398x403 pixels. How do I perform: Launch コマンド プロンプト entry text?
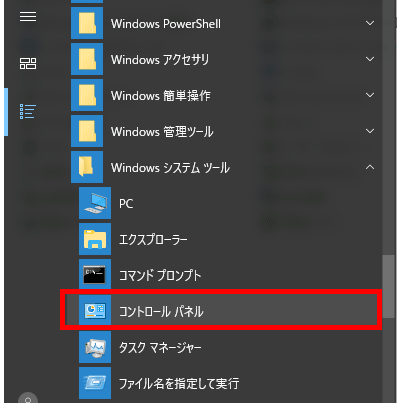coord(160,276)
